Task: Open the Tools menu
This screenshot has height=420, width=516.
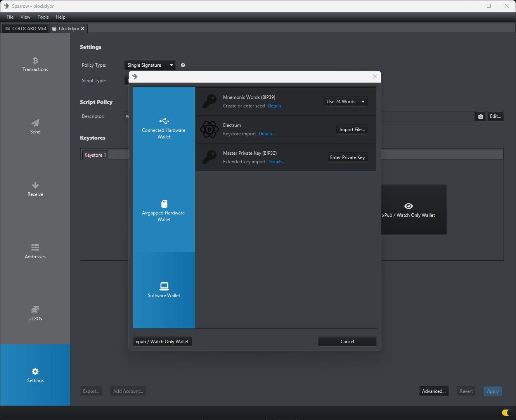Action: 43,17
